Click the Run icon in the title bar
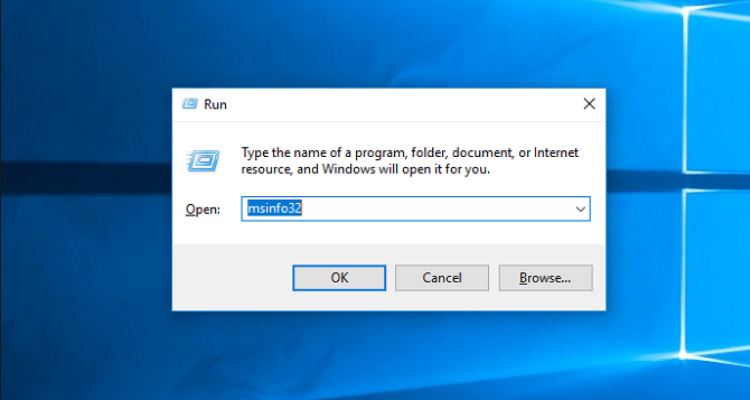Image resolution: width=750 pixels, height=400 pixels. point(190,104)
